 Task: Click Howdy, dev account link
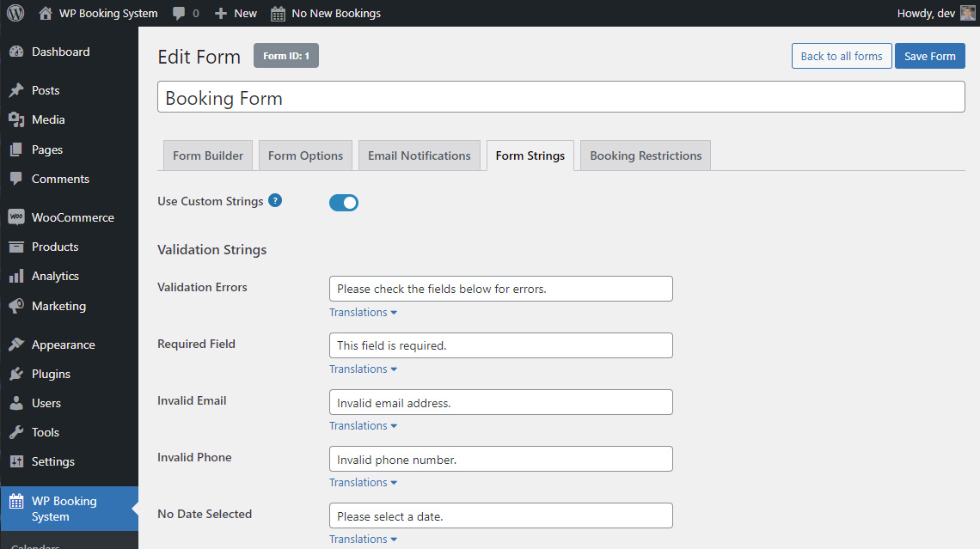(926, 13)
